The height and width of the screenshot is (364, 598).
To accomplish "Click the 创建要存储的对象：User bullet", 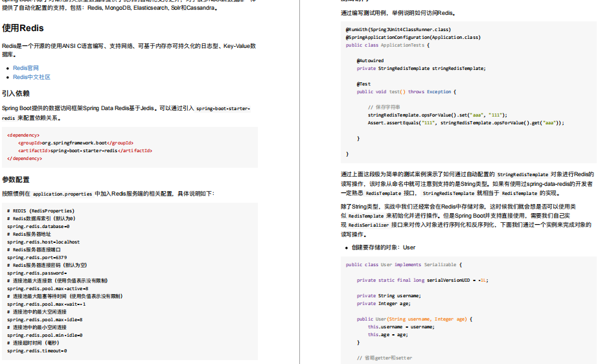I will click(x=384, y=247).
